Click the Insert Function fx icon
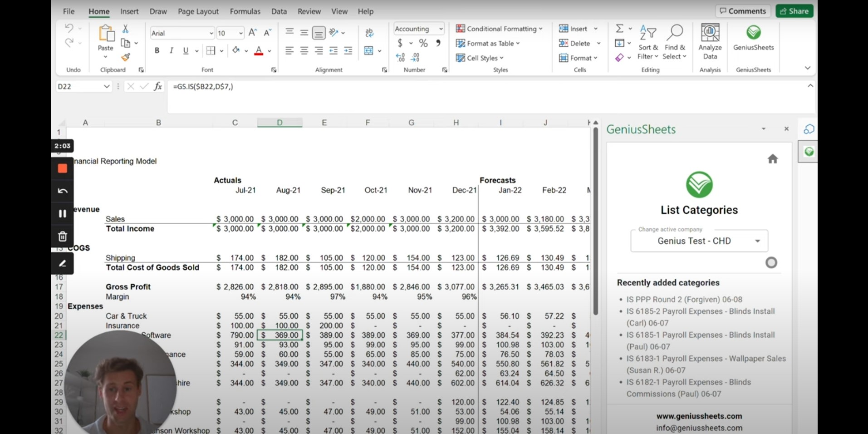The image size is (868, 434). click(158, 86)
